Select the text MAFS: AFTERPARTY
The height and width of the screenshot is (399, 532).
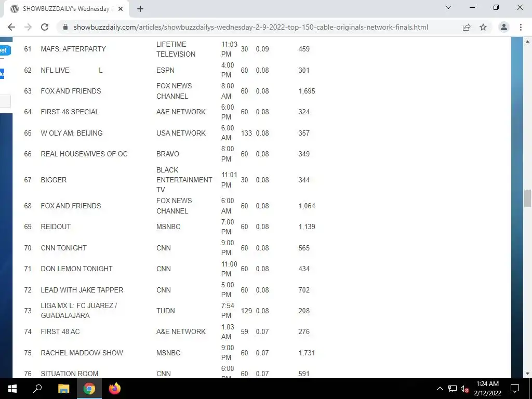[x=73, y=49]
